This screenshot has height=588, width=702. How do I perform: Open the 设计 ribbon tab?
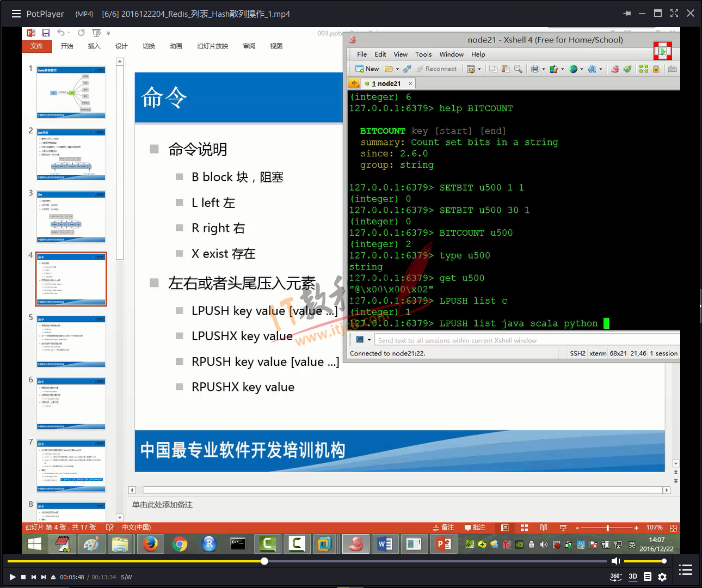point(121,46)
